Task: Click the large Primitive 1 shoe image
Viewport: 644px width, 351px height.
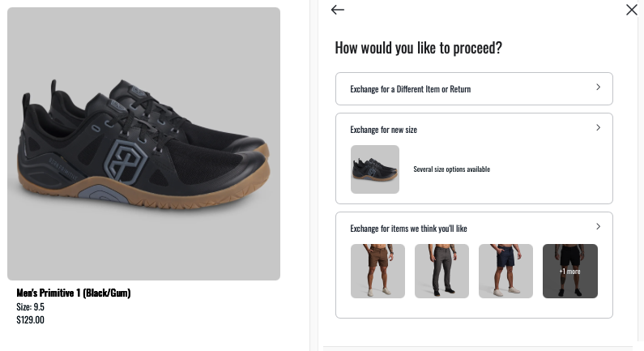Action: click(143, 143)
